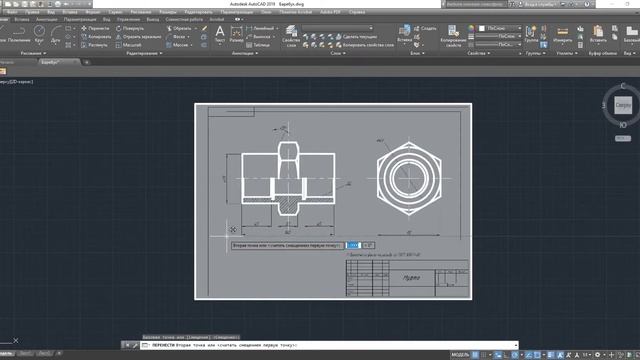Expand the Слои panel

click(338, 53)
